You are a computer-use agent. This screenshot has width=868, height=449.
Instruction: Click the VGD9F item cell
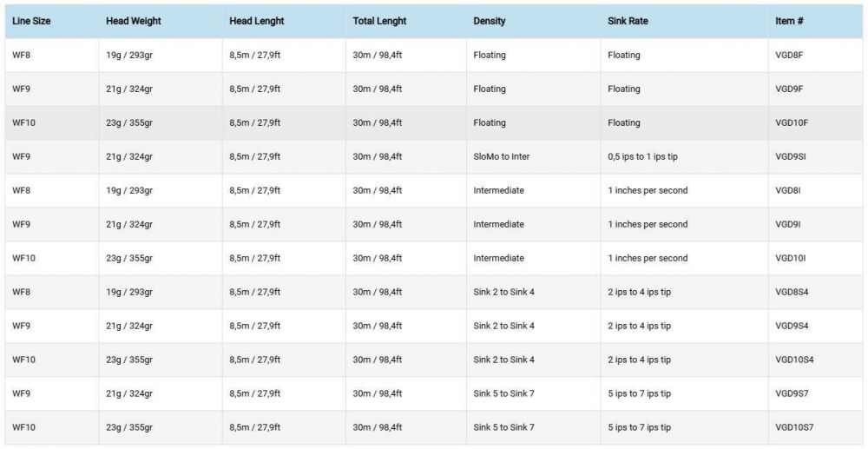791,89
